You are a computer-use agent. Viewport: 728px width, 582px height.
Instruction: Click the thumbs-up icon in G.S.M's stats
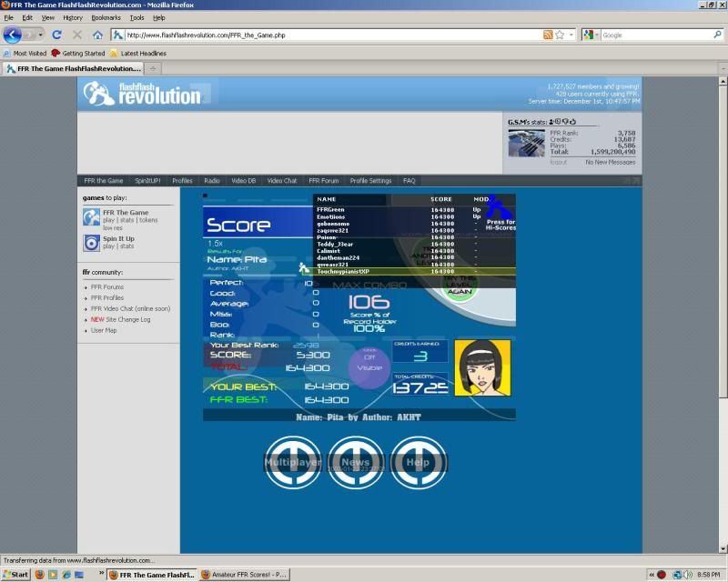[x=573, y=122]
